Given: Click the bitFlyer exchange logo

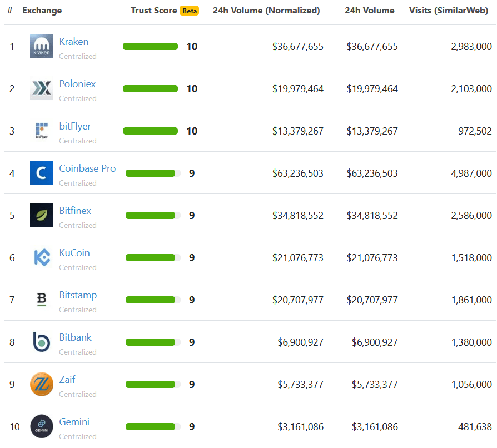Looking at the screenshot, I should [x=42, y=131].
